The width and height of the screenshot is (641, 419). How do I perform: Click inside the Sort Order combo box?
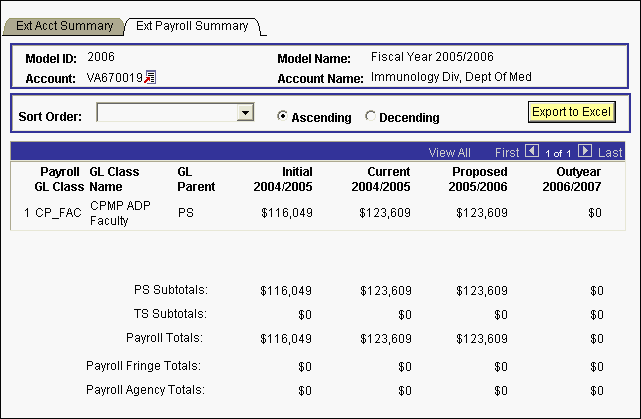point(166,113)
